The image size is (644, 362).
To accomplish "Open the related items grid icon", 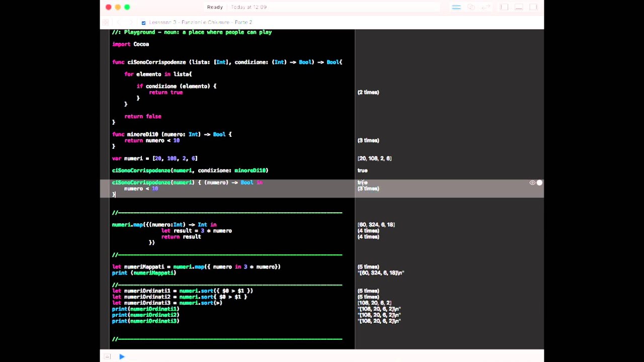I will 106,22.
